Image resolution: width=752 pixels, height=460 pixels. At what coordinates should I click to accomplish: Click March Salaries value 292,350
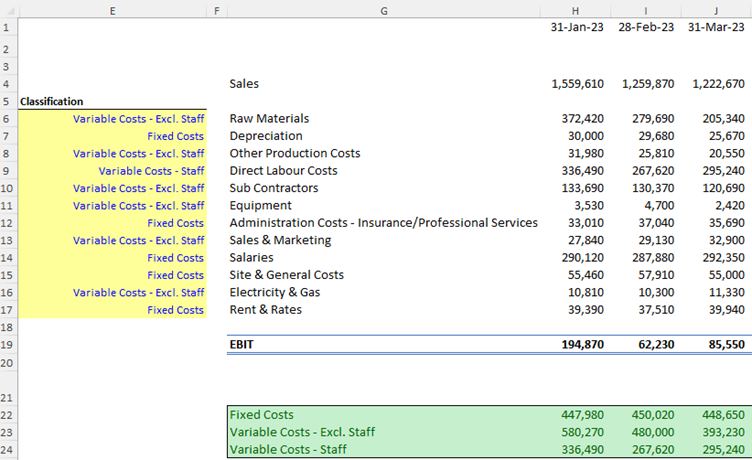click(720, 258)
